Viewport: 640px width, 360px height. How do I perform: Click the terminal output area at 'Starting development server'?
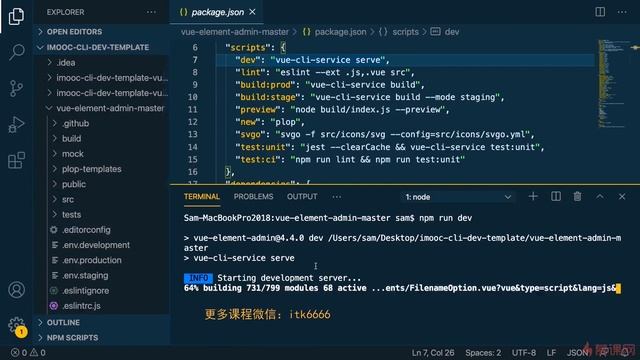[289, 278]
